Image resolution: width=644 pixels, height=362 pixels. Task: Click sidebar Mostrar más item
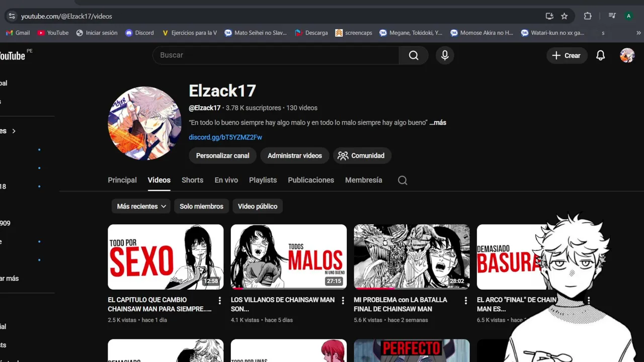tap(9, 279)
